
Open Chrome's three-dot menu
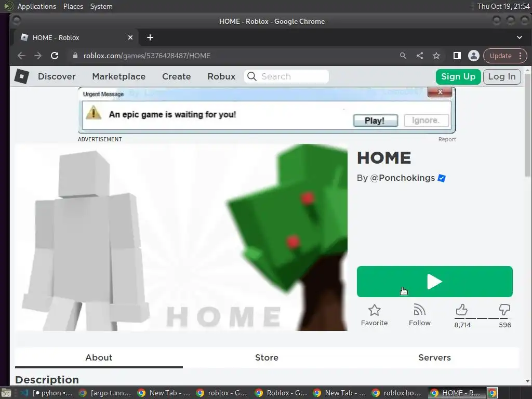click(x=521, y=56)
